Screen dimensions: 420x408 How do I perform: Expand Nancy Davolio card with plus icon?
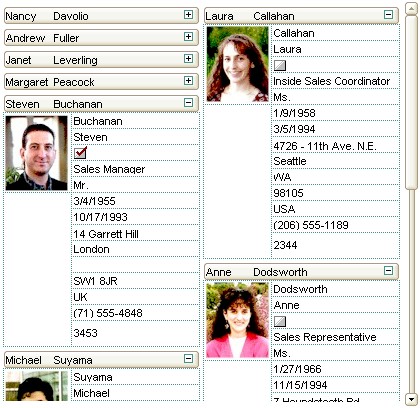[x=188, y=15]
